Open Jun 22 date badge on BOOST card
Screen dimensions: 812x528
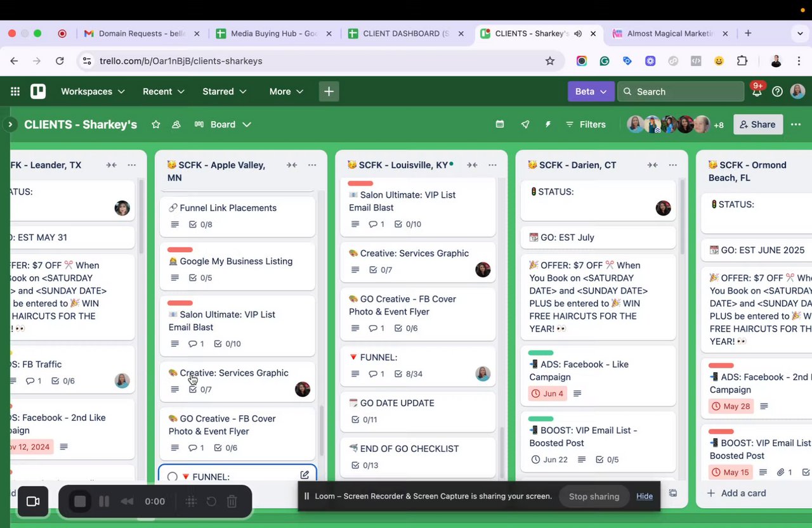click(549, 460)
